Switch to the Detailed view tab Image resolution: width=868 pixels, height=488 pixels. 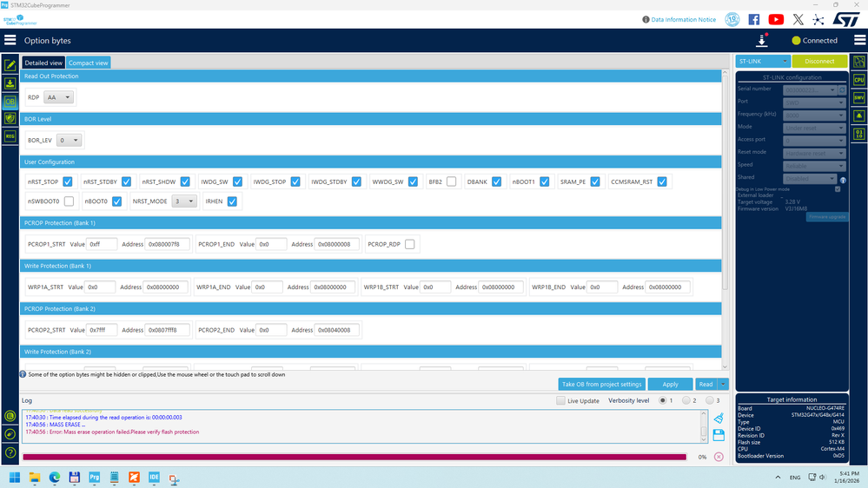pos(43,63)
